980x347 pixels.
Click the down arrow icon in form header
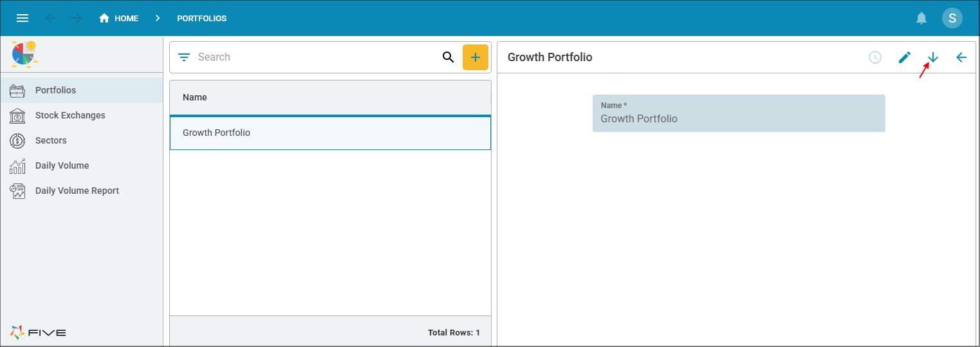click(x=933, y=57)
